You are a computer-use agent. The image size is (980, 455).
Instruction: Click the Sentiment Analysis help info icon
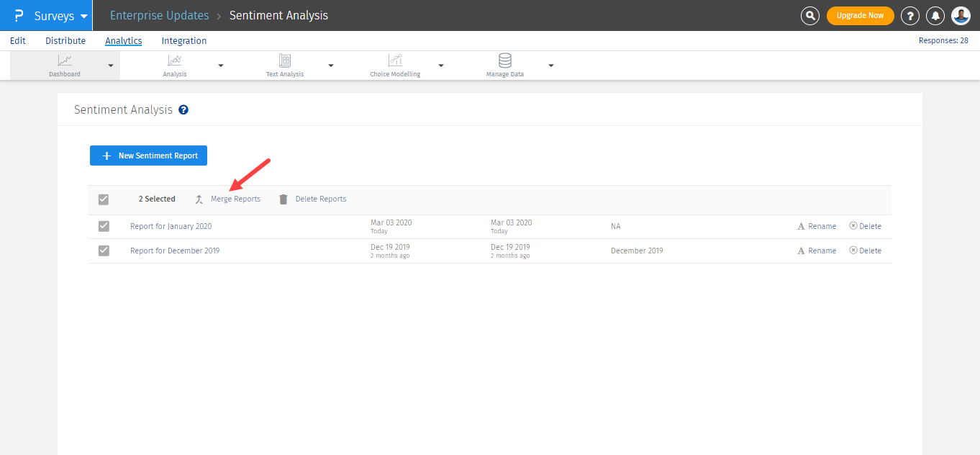(183, 110)
